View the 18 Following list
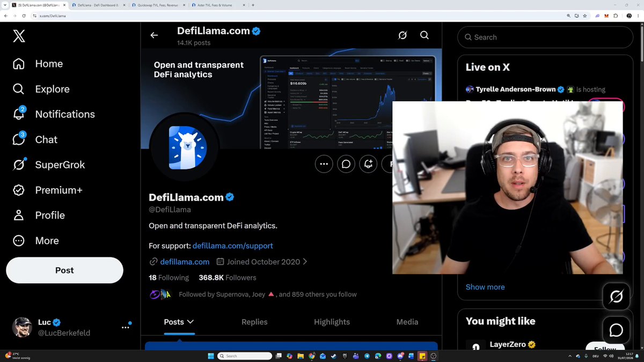Screen dimensions: 644x362 (x=169, y=278)
